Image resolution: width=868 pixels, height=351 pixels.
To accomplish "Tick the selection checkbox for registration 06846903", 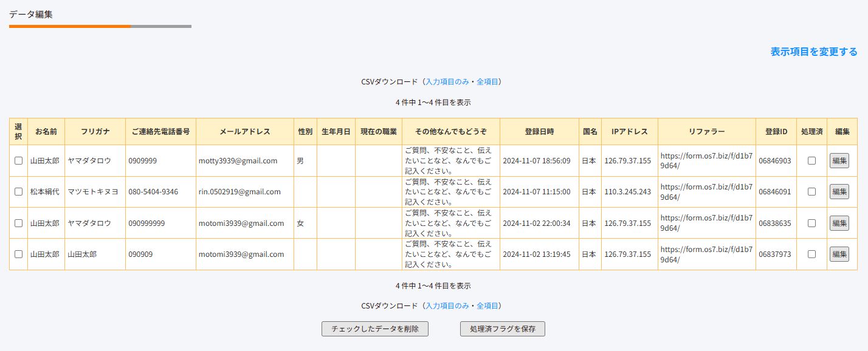I will point(18,161).
